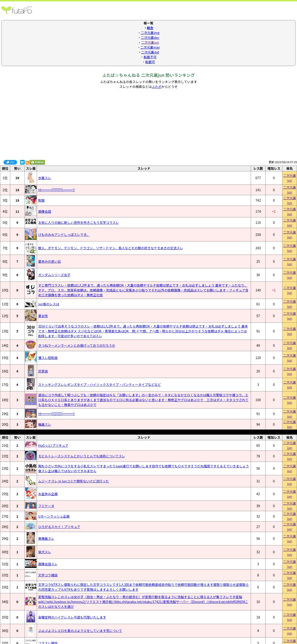This screenshot has width=297, height=644.
Task: Open the 二次元裏may board link
Action: click(x=150, y=47)
